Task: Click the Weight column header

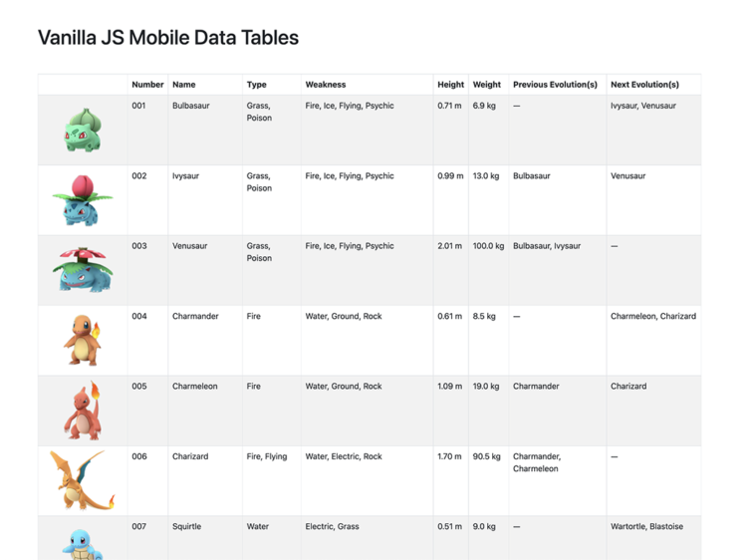Action: coord(487,85)
